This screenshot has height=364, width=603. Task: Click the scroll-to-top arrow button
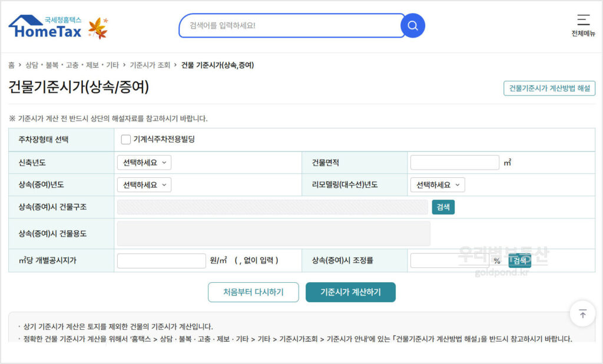(x=582, y=314)
